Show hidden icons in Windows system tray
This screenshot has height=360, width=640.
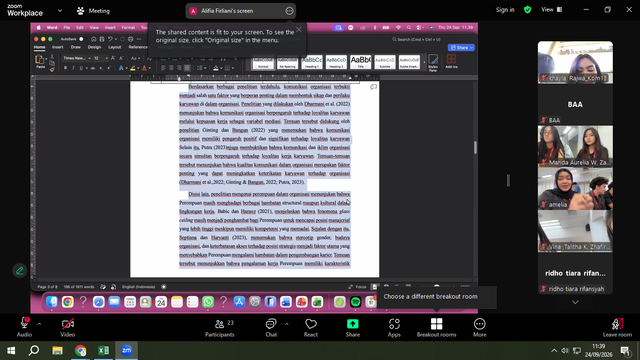coord(554,350)
